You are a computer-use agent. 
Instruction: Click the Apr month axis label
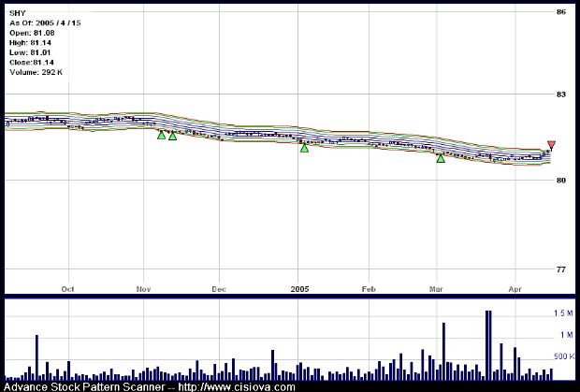pos(515,289)
